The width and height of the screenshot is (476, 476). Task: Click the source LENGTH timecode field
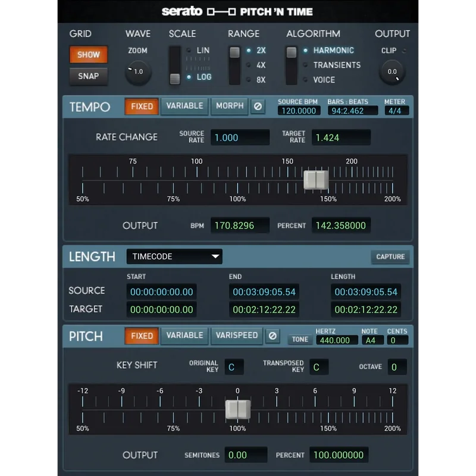366,292
